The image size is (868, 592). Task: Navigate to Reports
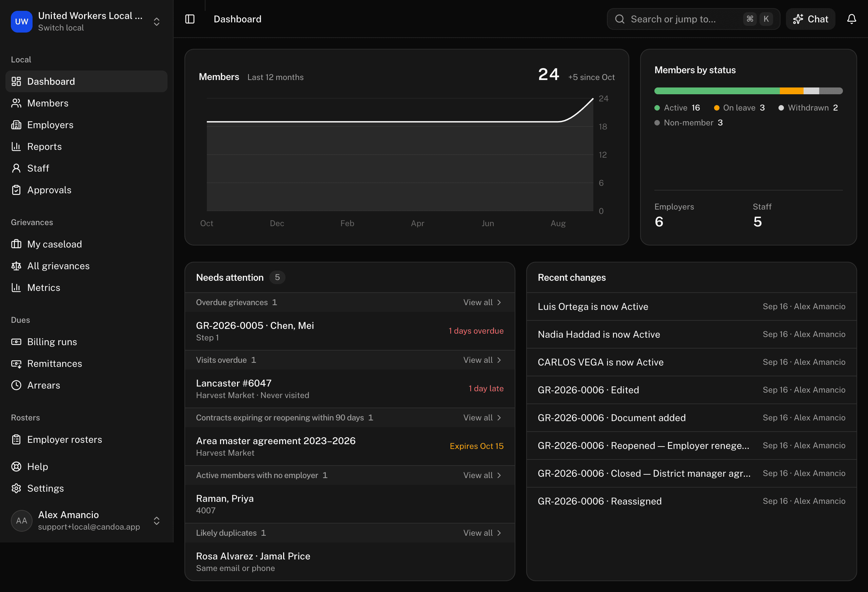click(x=86, y=146)
